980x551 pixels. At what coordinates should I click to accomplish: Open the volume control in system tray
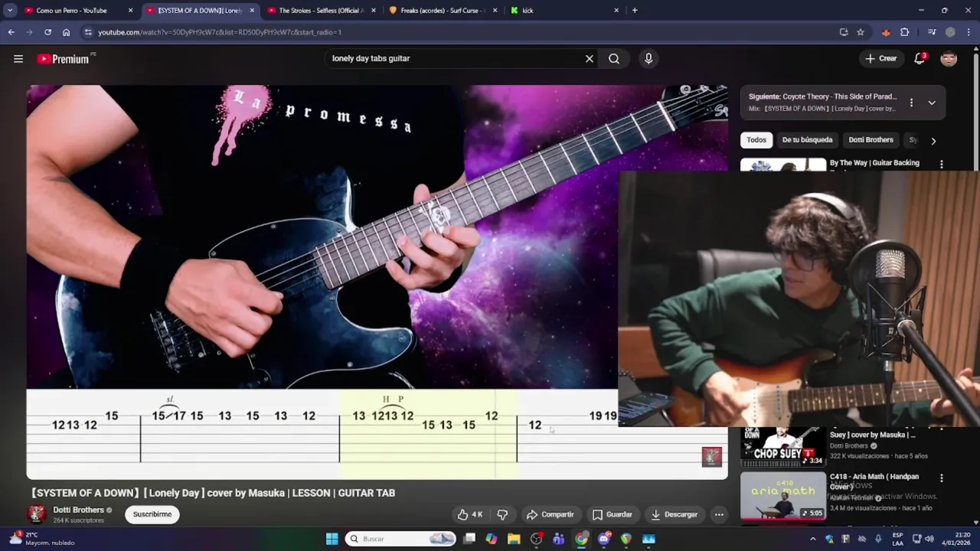929,539
